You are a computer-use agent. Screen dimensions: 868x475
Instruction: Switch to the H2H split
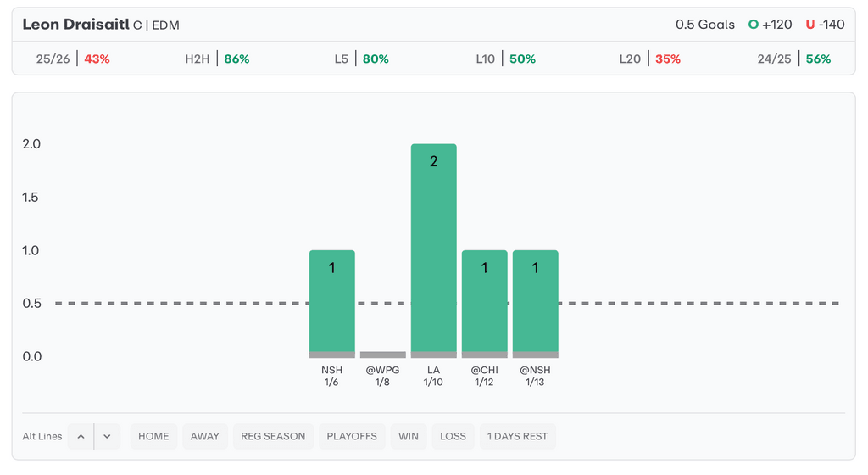point(217,59)
